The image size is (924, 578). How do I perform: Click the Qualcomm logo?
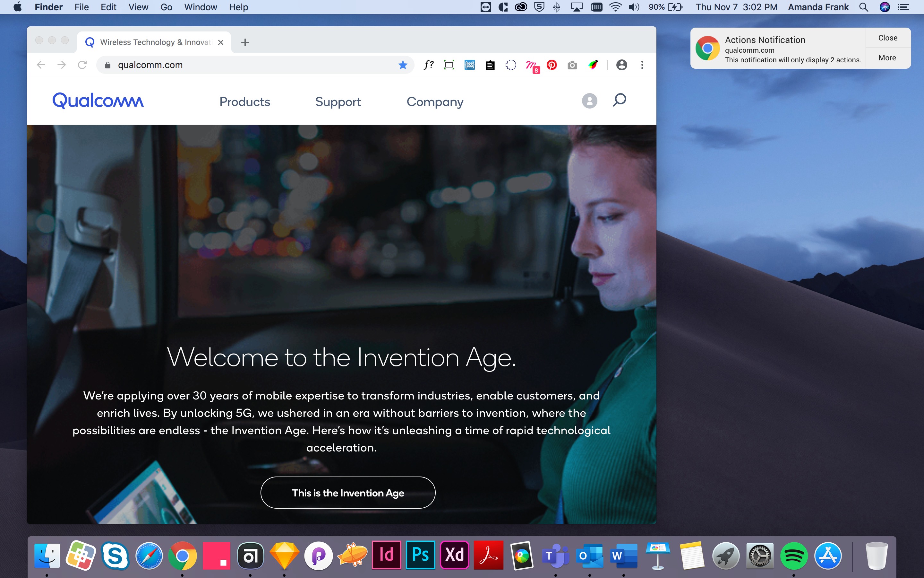point(98,101)
